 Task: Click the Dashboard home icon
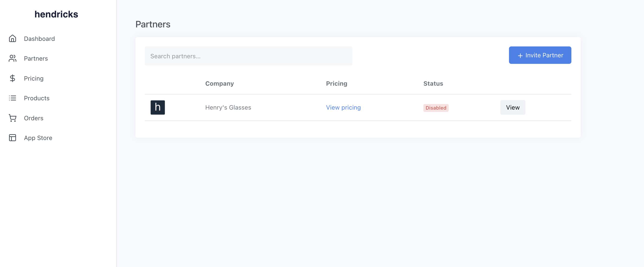click(x=13, y=39)
